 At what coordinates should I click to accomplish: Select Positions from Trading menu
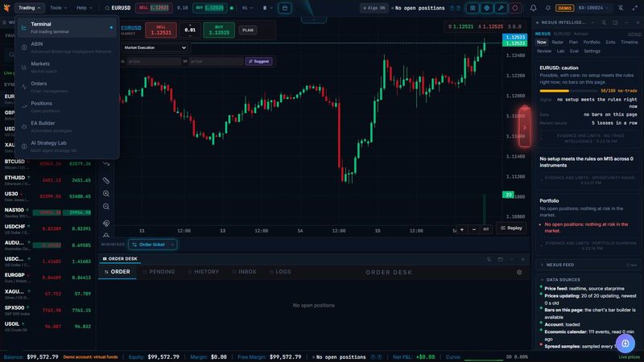tap(68, 107)
